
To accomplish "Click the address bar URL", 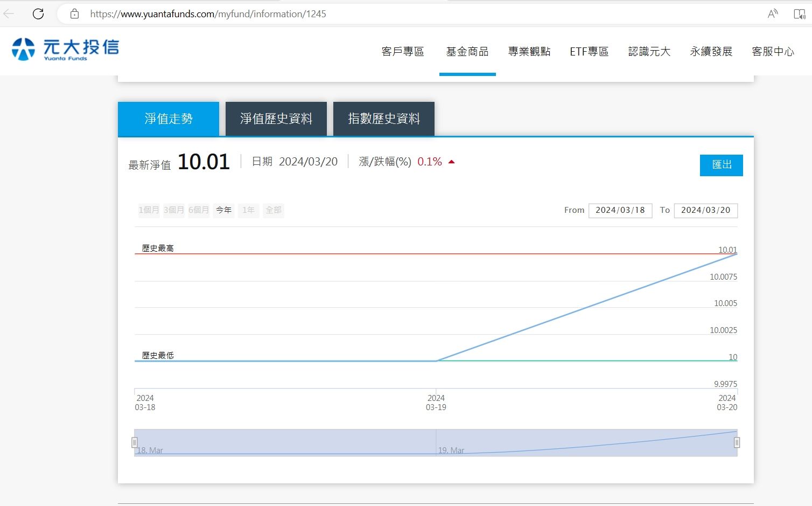I will click(208, 14).
